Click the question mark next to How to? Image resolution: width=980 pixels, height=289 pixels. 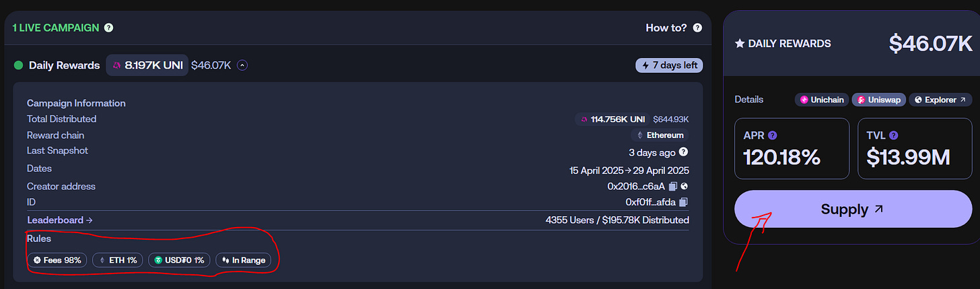(697, 28)
